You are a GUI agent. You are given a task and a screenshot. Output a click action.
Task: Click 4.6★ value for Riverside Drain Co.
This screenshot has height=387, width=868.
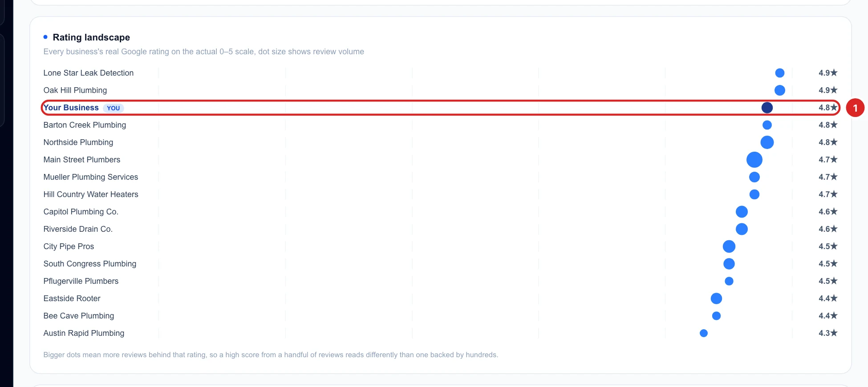click(828, 229)
